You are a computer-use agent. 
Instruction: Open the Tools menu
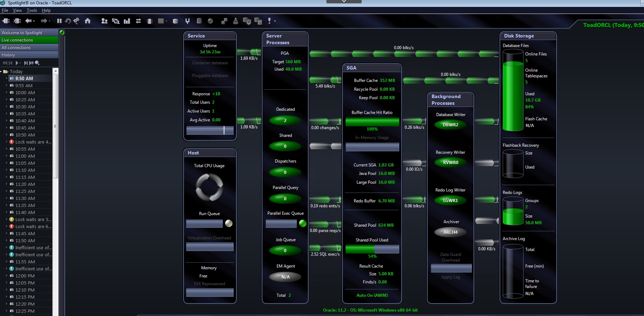pyautogui.click(x=32, y=10)
